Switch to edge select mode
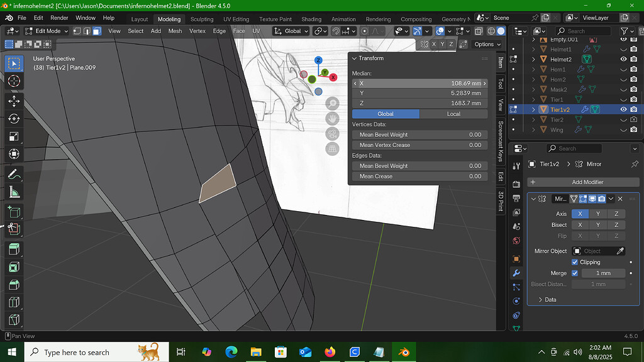Screen dimensions: 644x362 coord(87,31)
